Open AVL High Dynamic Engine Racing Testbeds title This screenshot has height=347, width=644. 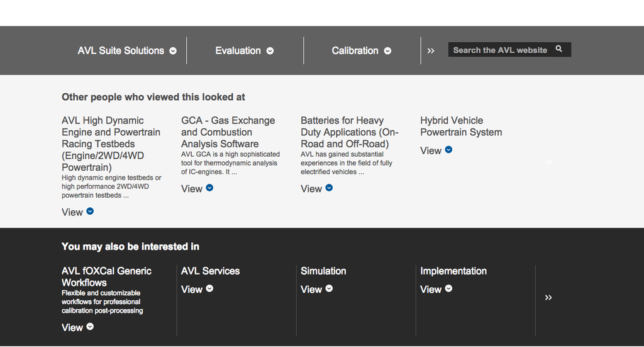pyautogui.click(x=111, y=144)
